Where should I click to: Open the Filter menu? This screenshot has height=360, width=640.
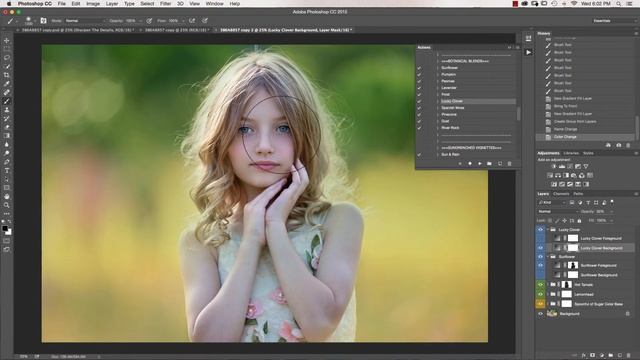pyautogui.click(x=165, y=4)
